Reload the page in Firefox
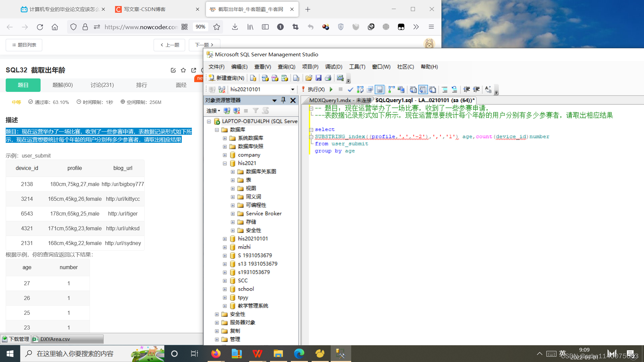The image size is (644, 362). coord(40,27)
